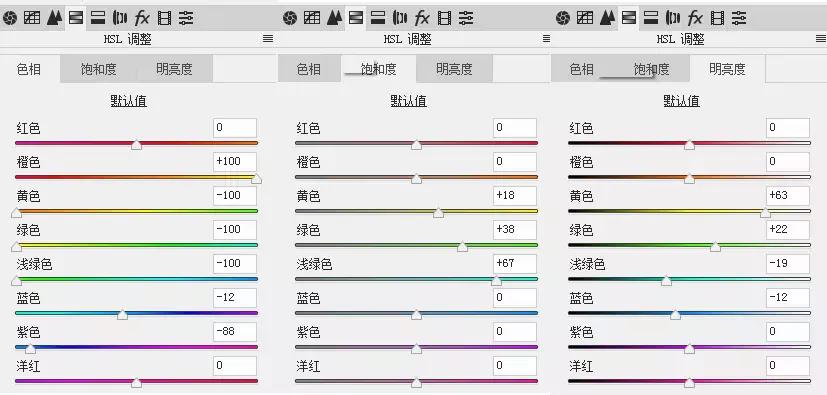Screen dimensions: 827x395
Task: Click 绿色 saturation value field showing +38
Action: [515, 230]
